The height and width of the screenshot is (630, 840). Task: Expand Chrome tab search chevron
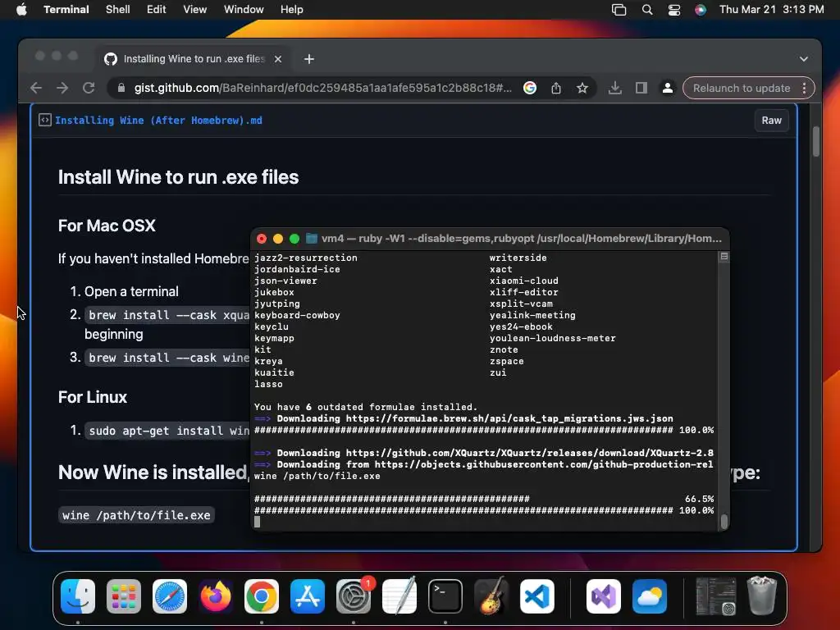(x=804, y=59)
